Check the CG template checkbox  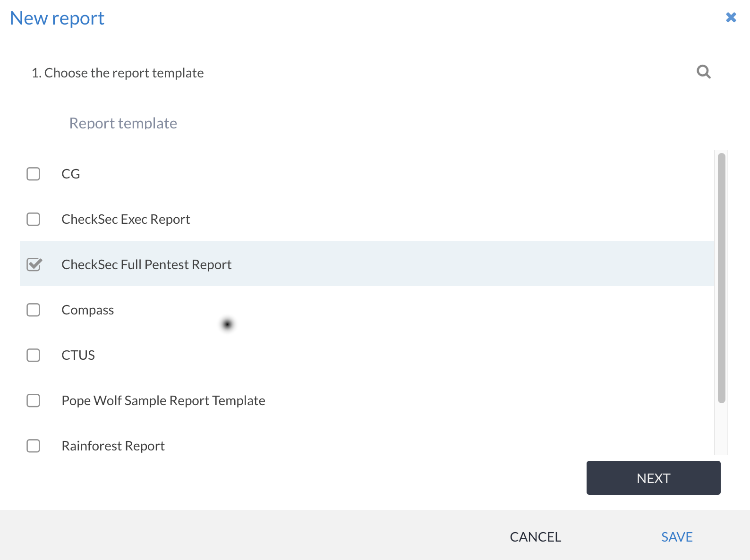tap(33, 174)
